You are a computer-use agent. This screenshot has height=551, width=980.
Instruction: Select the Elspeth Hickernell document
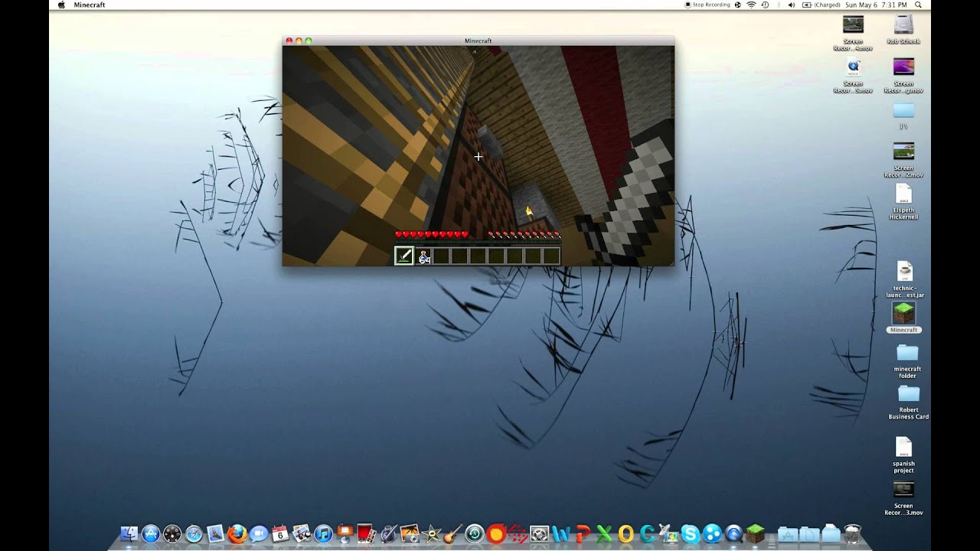tap(903, 202)
